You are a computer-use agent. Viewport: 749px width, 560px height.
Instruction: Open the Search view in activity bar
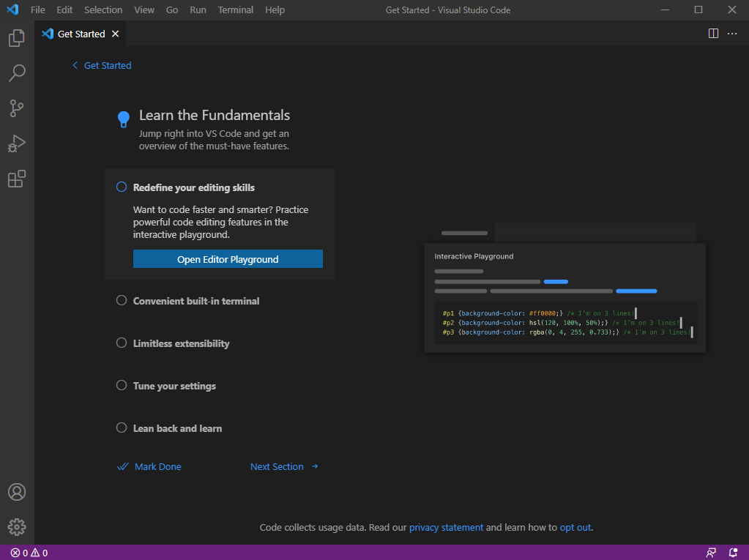17,73
